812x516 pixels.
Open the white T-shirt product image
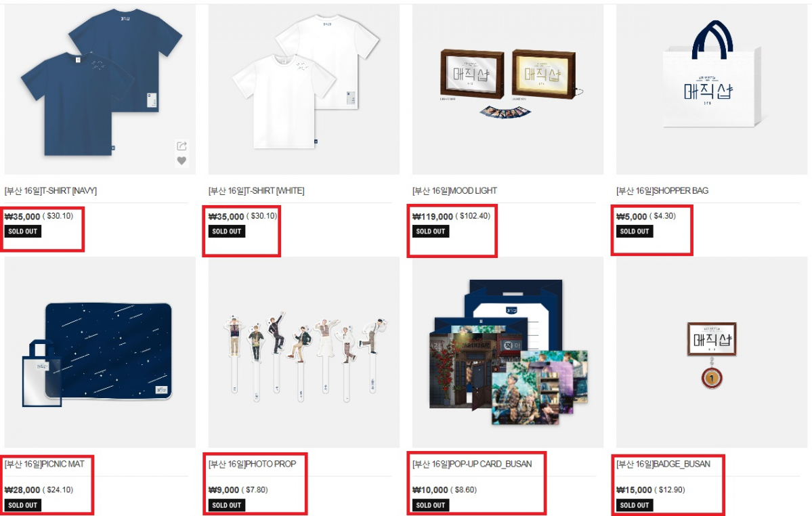point(304,89)
